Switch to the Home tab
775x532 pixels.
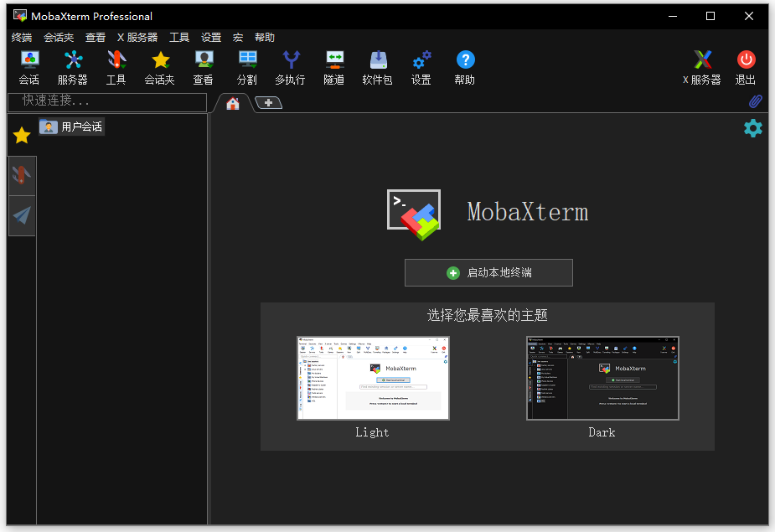pos(233,103)
